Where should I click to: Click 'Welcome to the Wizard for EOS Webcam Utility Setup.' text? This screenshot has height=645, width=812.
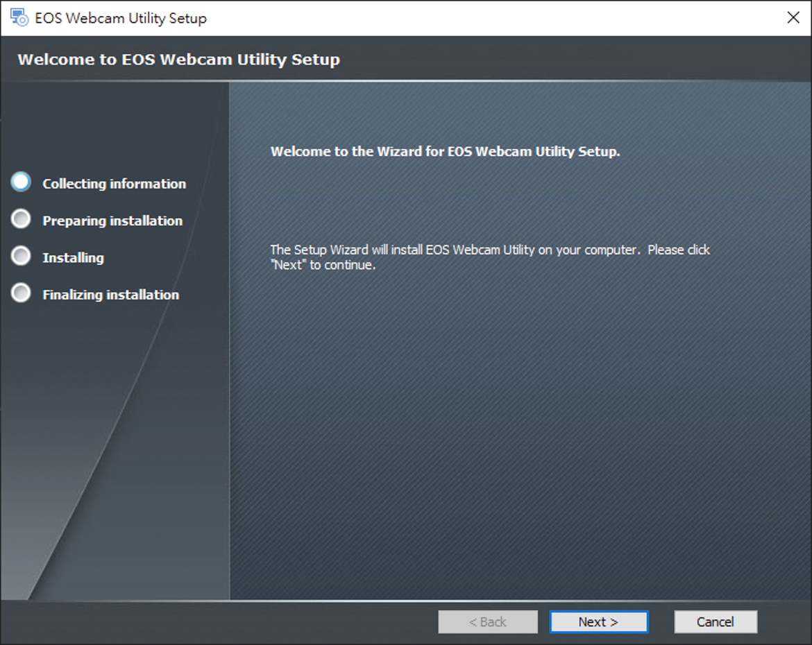[x=446, y=152]
